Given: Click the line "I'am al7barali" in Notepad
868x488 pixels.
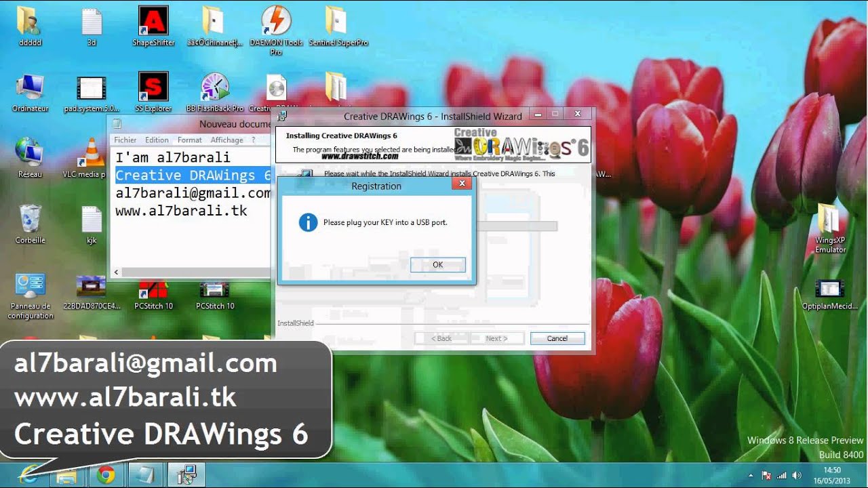Looking at the screenshot, I should tap(172, 157).
